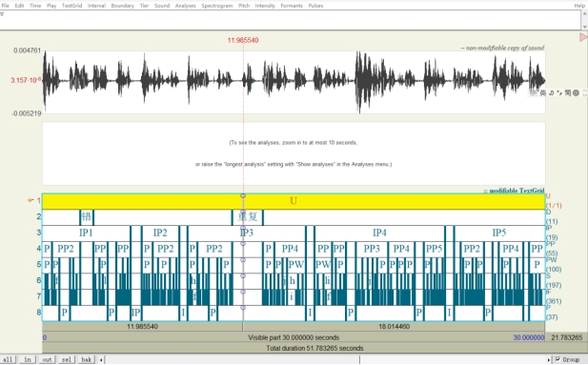
Task: Click the 'all' zoom button
Action: [8, 359]
